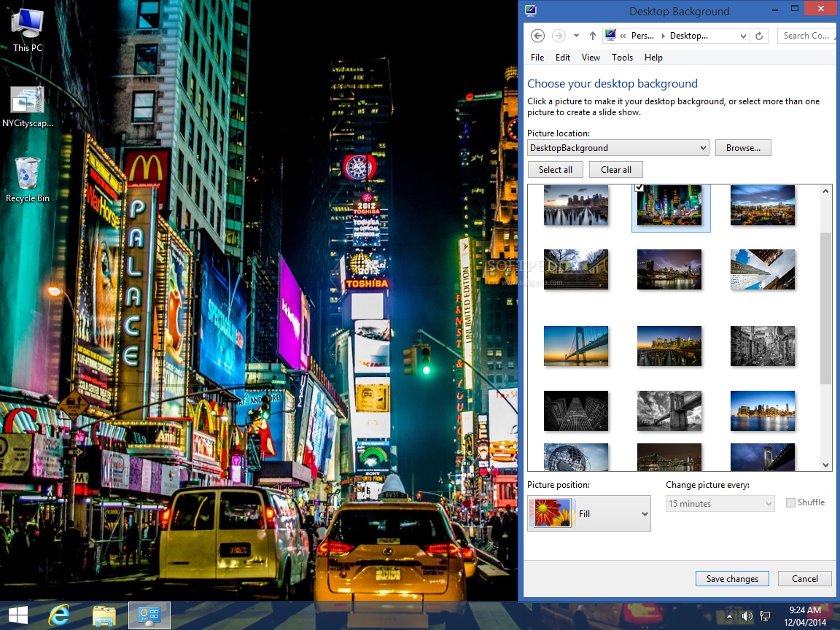Open the Edit menu

(x=562, y=58)
